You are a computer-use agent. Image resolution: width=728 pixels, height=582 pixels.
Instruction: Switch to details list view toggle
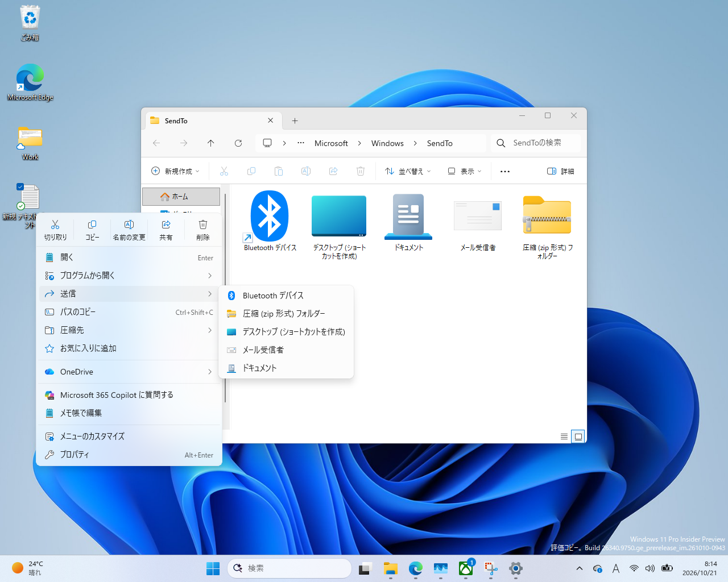(x=564, y=436)
